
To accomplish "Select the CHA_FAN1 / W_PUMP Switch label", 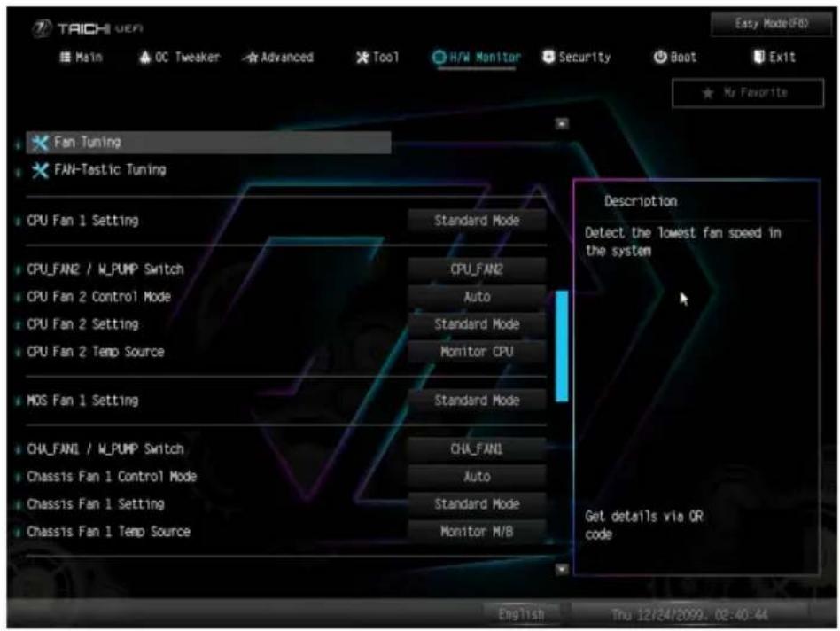I will click(x=105, y=449).
